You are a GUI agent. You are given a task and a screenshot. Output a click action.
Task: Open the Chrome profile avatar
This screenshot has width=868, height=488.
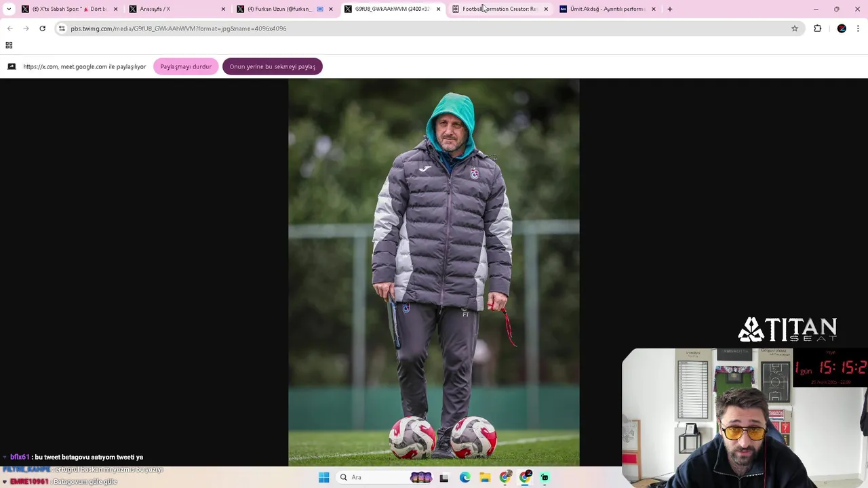[x=842, y=28]
